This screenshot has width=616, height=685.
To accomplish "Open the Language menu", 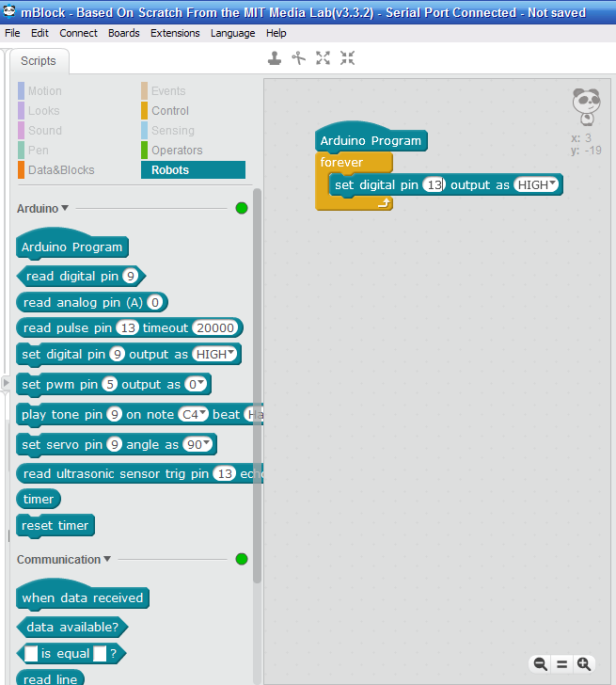I will (x=232, y=33).
